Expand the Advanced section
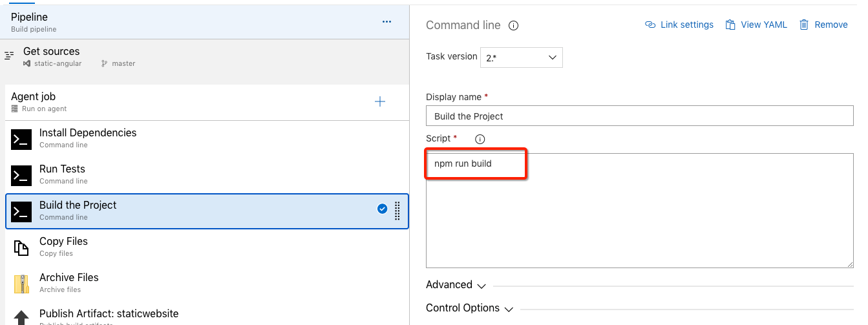The image size is (868, 325). [456, 285]
